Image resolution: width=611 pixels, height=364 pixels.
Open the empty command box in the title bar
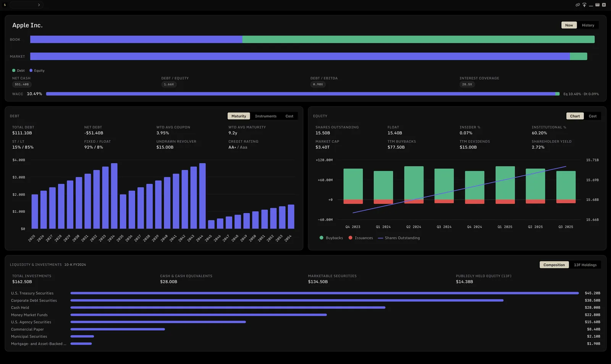point(26,5)
